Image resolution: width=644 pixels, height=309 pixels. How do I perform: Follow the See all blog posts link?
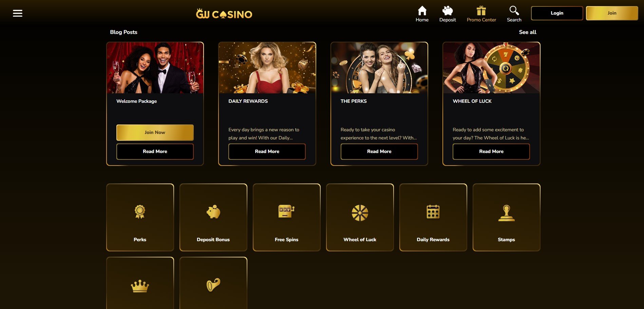528,32
